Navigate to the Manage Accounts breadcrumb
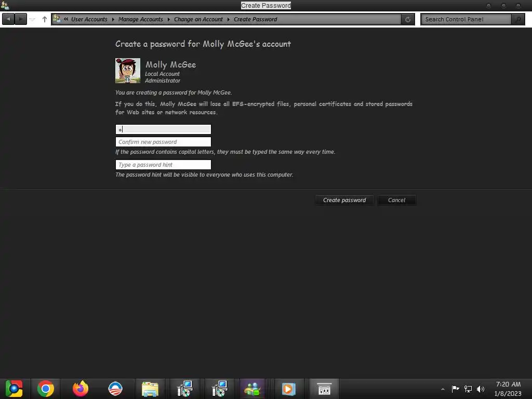This screenshot has width=532, height=399. (140, 19)
